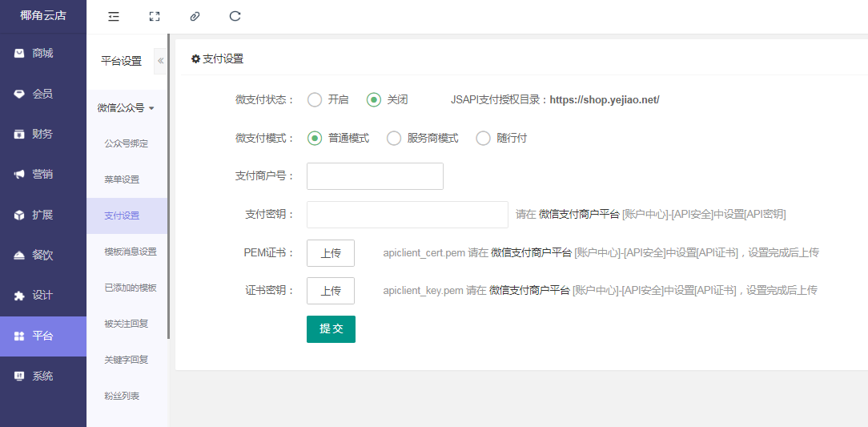Open 微信支付商户平台 link beside 支付密钥

click(579, 215)
